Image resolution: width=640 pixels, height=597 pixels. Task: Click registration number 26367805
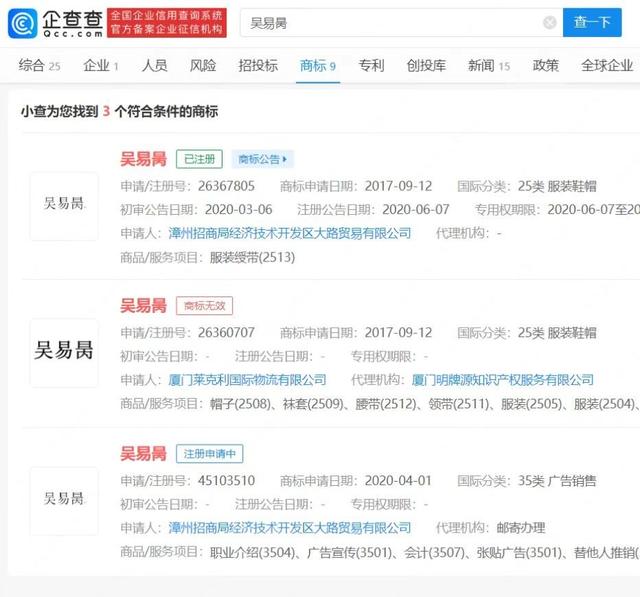[227, 186]
